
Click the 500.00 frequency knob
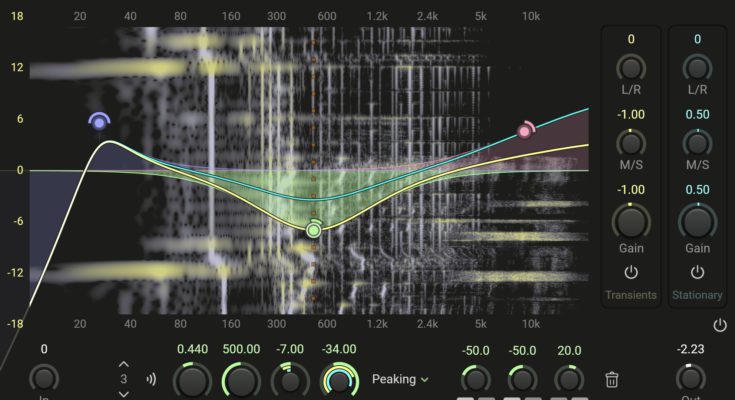241,380
